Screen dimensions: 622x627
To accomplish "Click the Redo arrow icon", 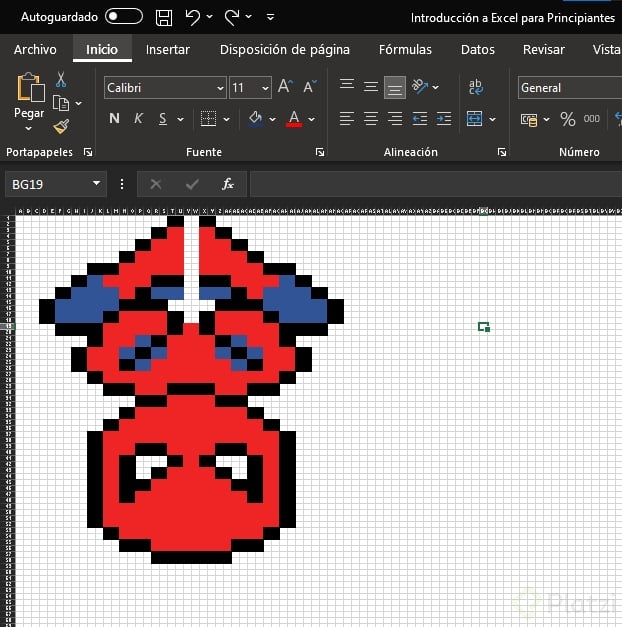I will point(232,17).
